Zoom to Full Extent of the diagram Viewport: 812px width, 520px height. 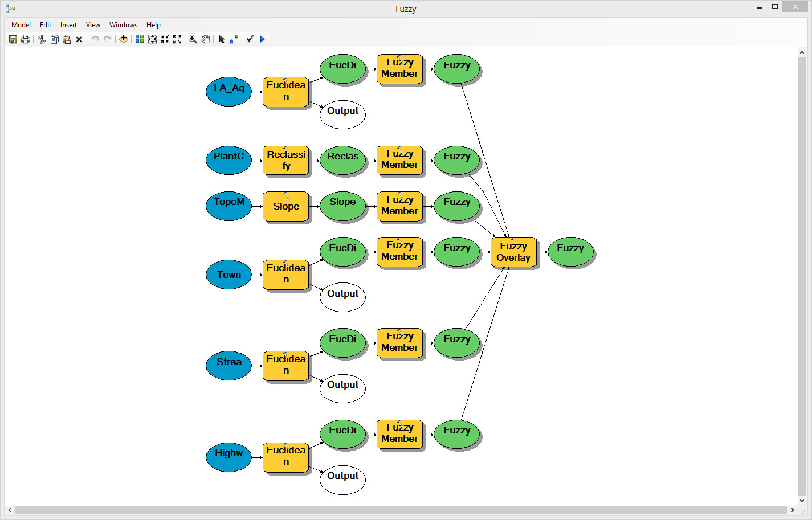(x=152, y=39)
